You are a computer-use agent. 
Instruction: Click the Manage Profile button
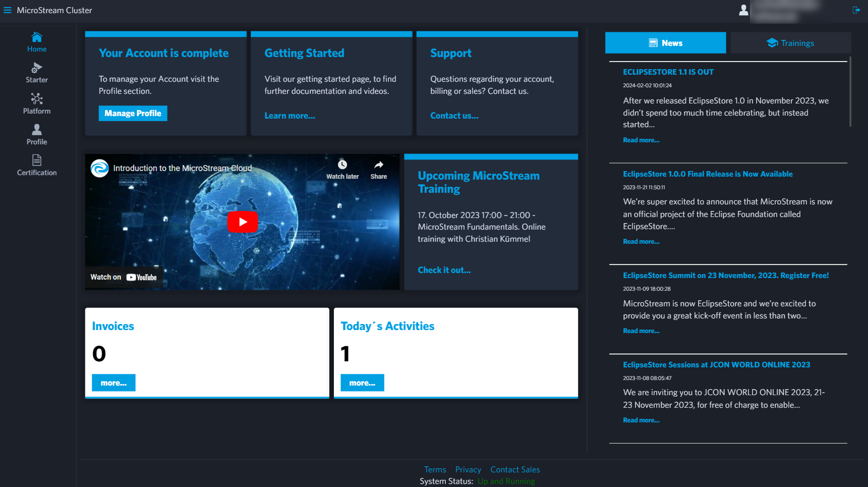pyautogui.click(x=133, y=113)
